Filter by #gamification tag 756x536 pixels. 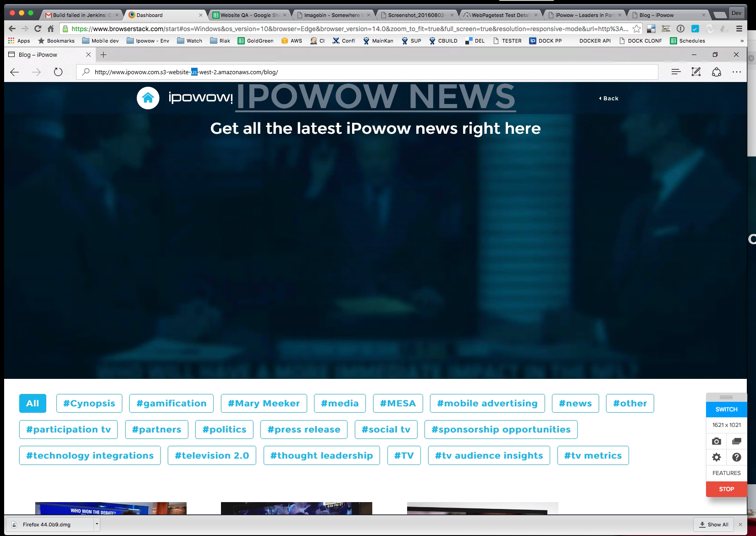tap(171, 404)
